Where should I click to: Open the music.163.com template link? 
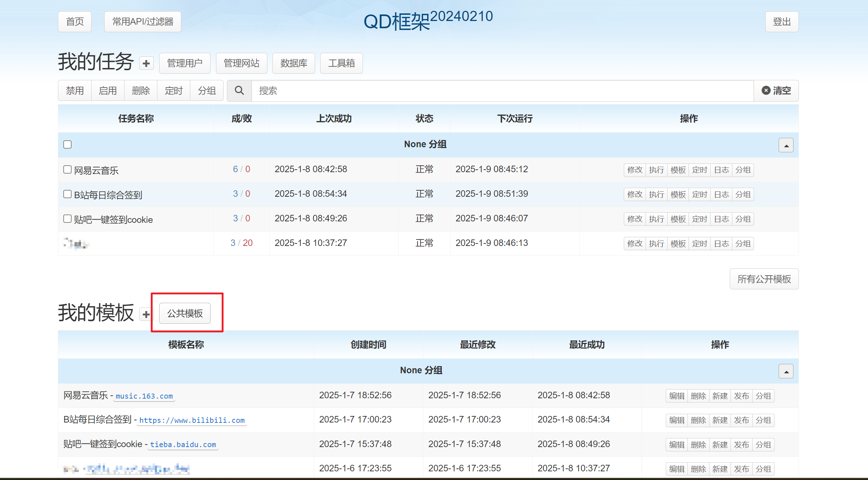pos(144,396)
